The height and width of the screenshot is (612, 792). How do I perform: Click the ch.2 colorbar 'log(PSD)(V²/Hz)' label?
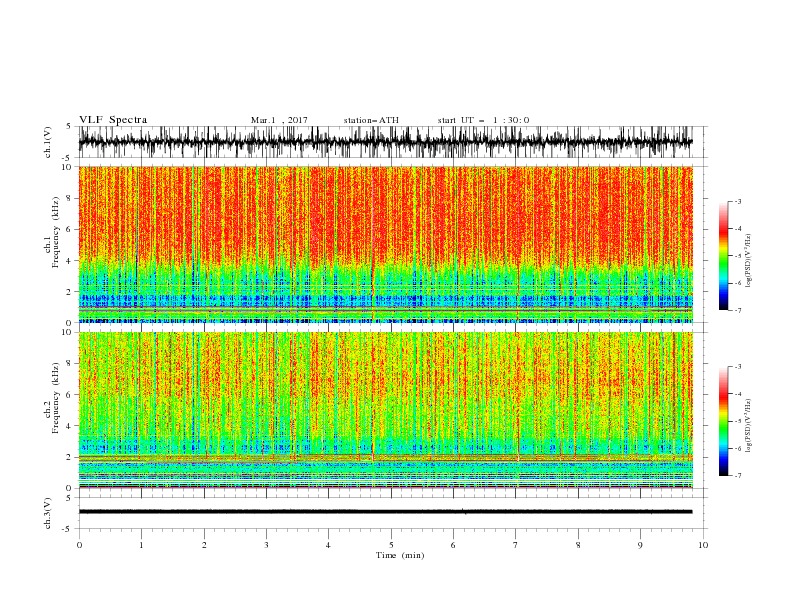pos(749,426)
